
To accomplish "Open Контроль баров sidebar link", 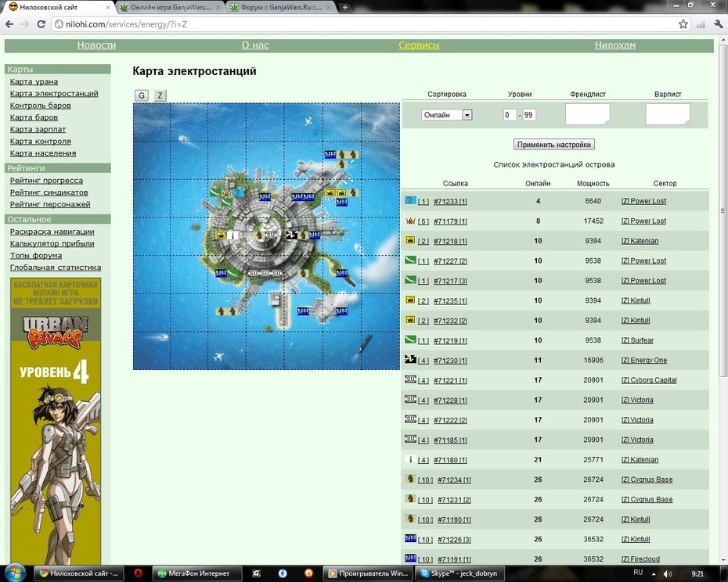I will [x=41, y=106].
